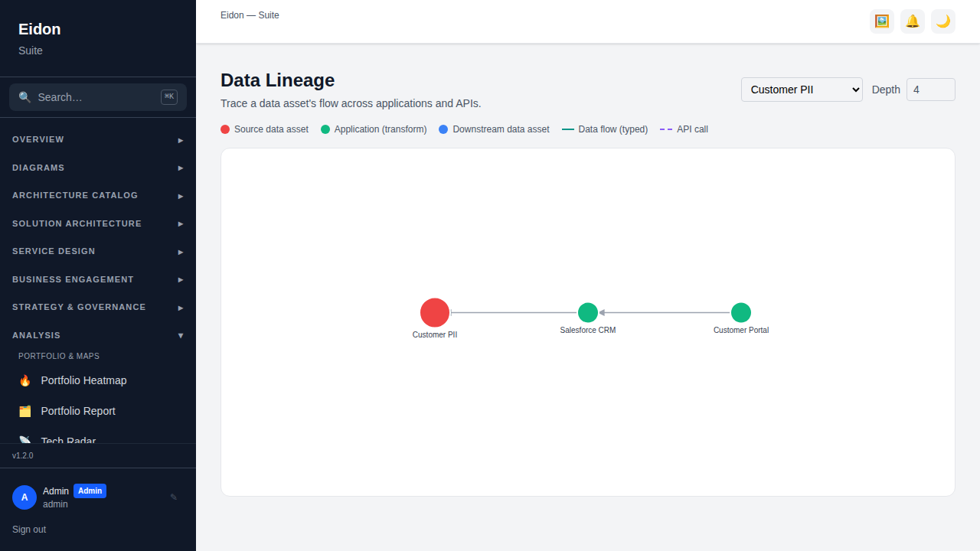980x551 pixels.
Task: Click the blue Downstream data asset legend dot
Action: 443,129
